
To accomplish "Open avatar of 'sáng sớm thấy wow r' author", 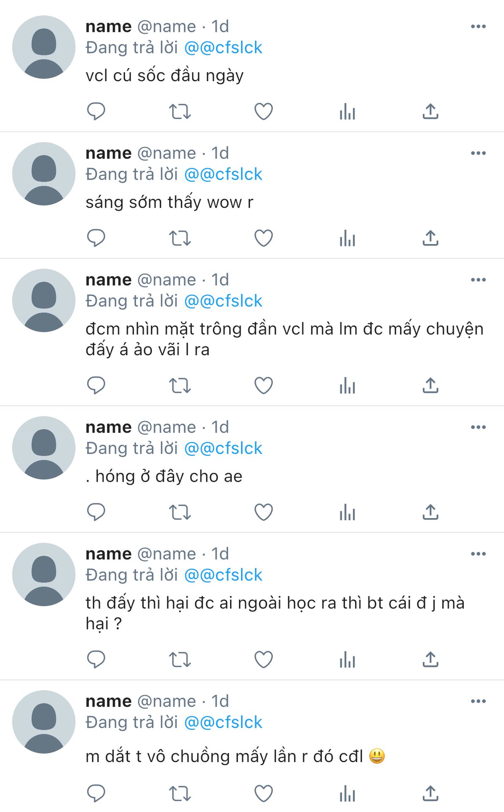I will pos(44,174).
